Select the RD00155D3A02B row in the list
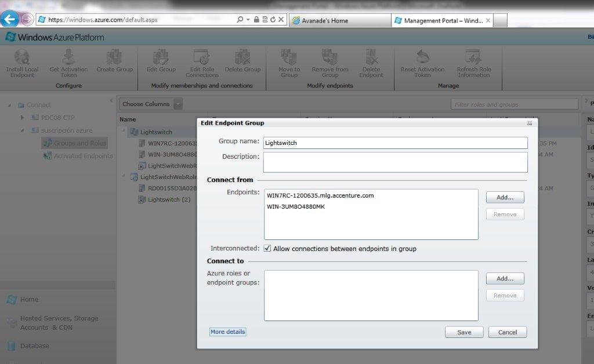 [x=168, y=188]
